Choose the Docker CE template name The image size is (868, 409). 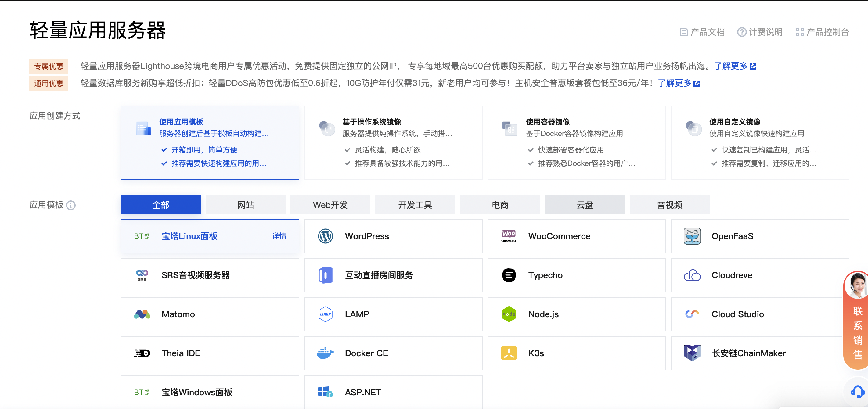(x=366, y=353)
